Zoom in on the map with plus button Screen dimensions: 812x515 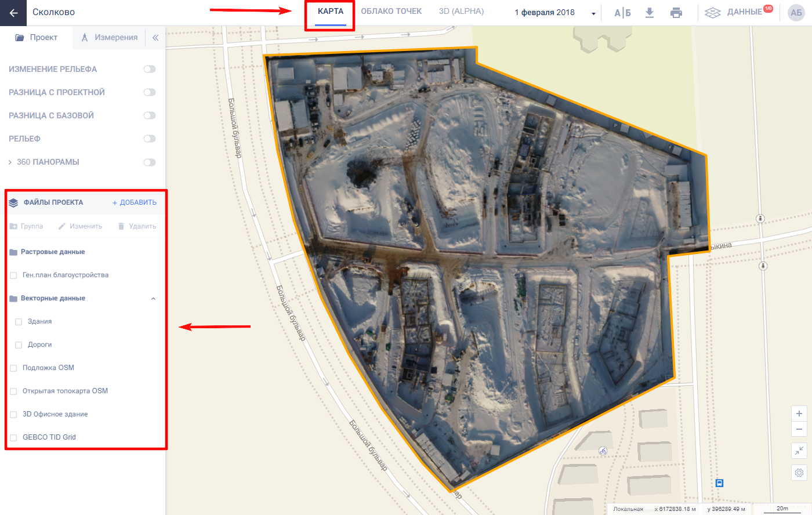pyautogui.click(x=799, y=414)
